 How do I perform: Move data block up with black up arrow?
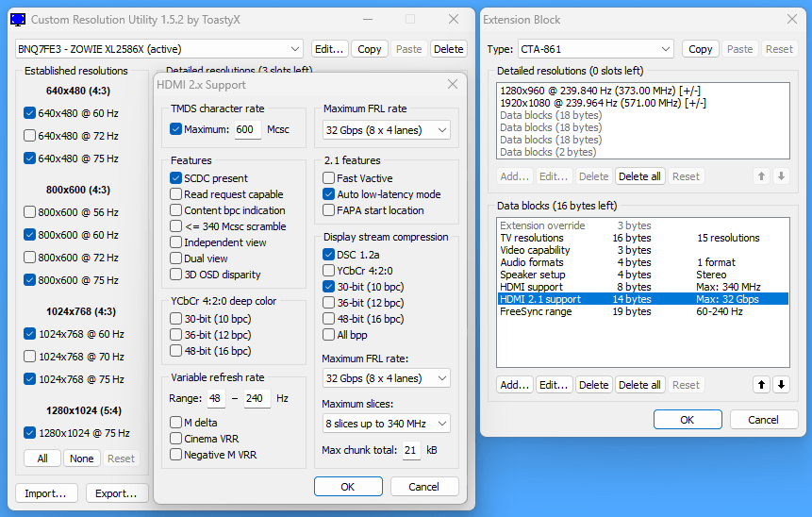pos(761,385)
